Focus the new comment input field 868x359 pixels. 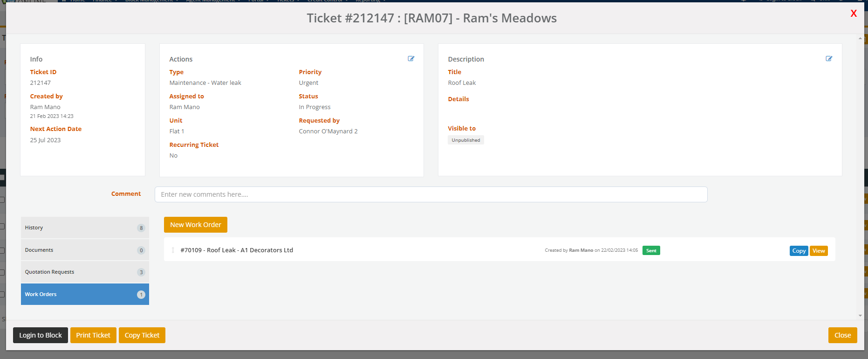coord(431,194)
